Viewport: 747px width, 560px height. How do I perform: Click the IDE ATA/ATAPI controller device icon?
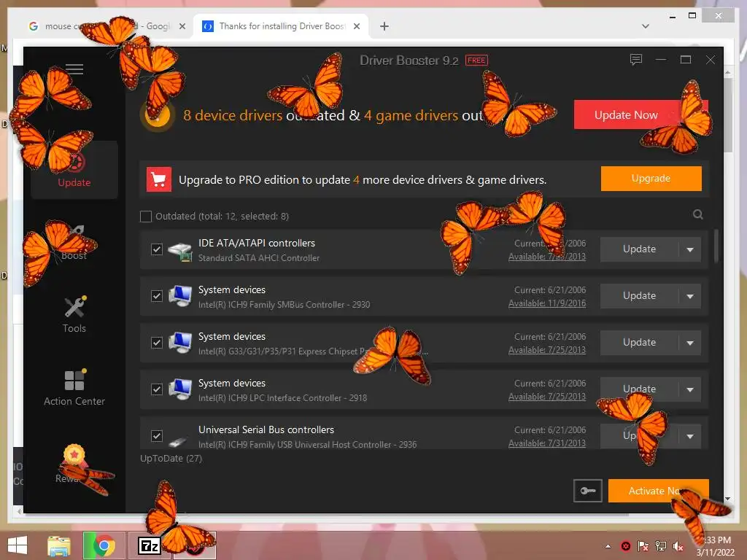(x=180, y=251)
